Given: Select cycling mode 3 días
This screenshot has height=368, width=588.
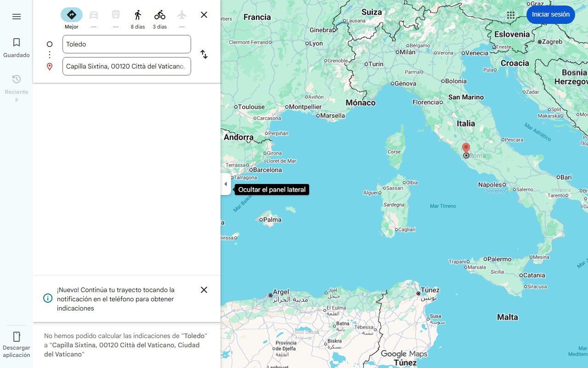Looking at the screenshot, I should [160, 15].
